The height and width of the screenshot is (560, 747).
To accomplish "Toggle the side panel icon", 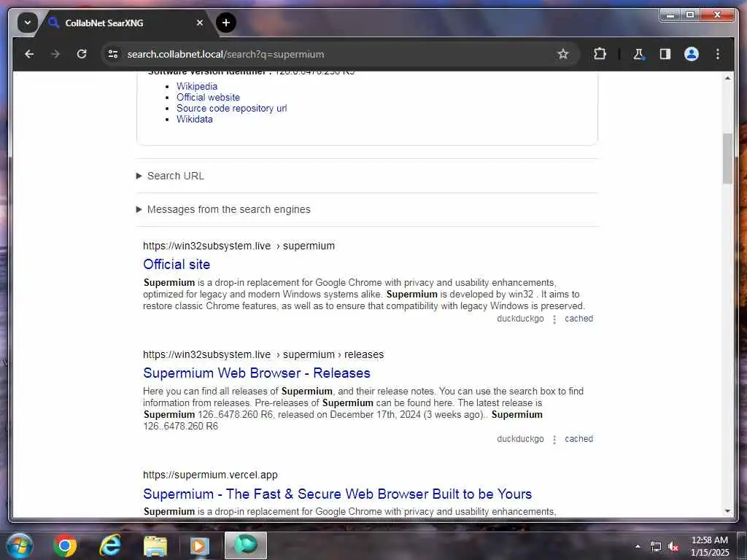I will coord(665,54).
